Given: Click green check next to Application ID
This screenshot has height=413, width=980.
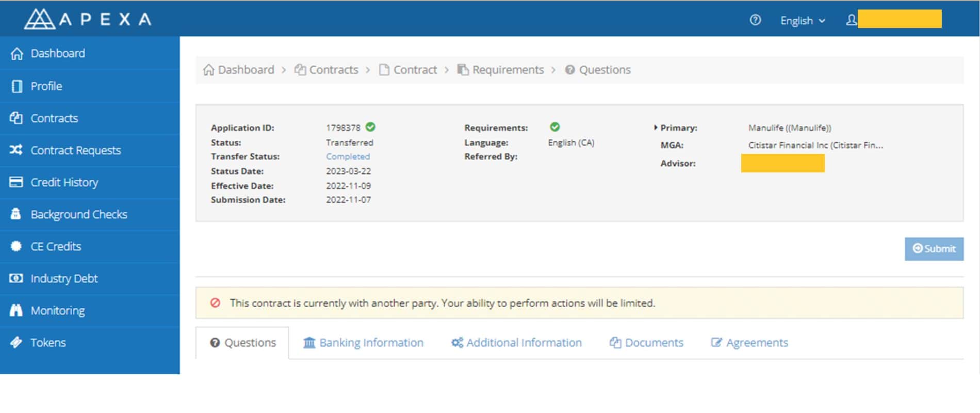Looking at the screenshot, I should [x=370, y=126].
